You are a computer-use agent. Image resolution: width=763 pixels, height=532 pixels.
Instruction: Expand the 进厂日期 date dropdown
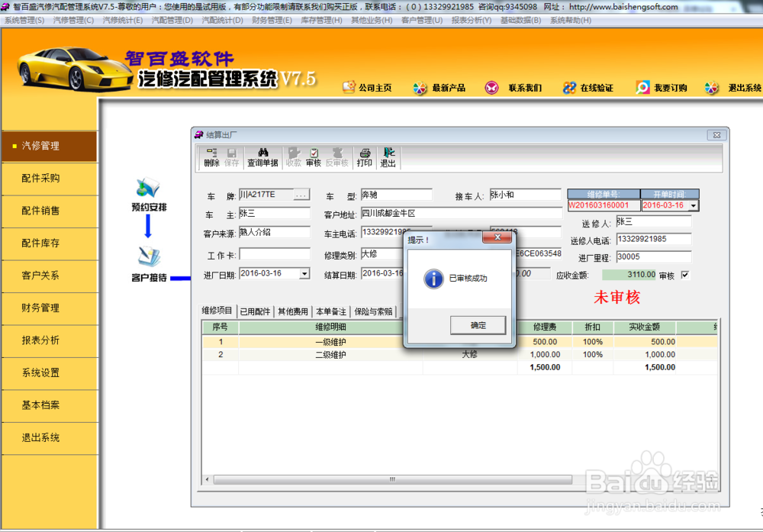(304, 273)
